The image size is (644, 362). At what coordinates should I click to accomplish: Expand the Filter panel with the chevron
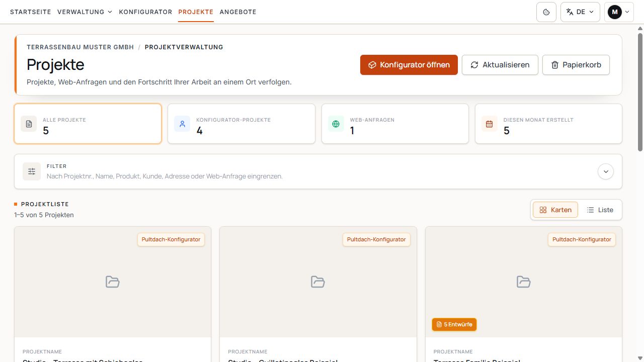click(x=606, y=171)
